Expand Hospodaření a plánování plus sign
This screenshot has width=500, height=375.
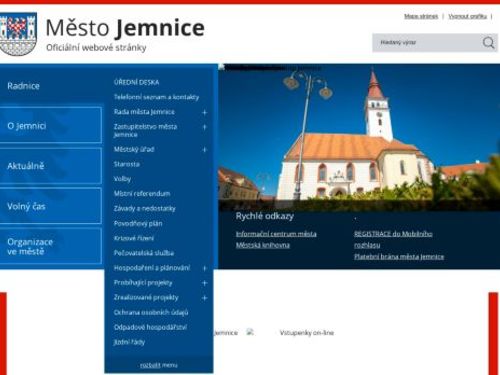point(205,268)
